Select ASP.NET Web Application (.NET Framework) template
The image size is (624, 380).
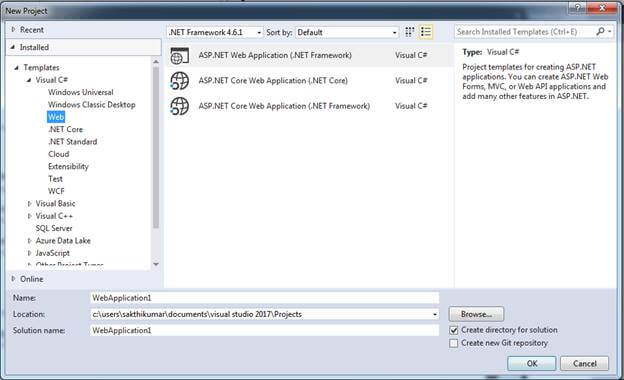tap(309, 55)
